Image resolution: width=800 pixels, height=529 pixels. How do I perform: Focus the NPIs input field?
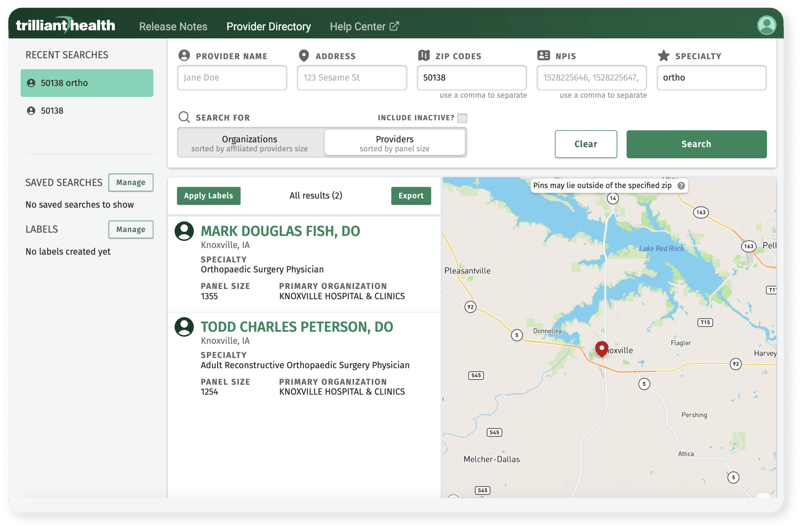point(592,78)
